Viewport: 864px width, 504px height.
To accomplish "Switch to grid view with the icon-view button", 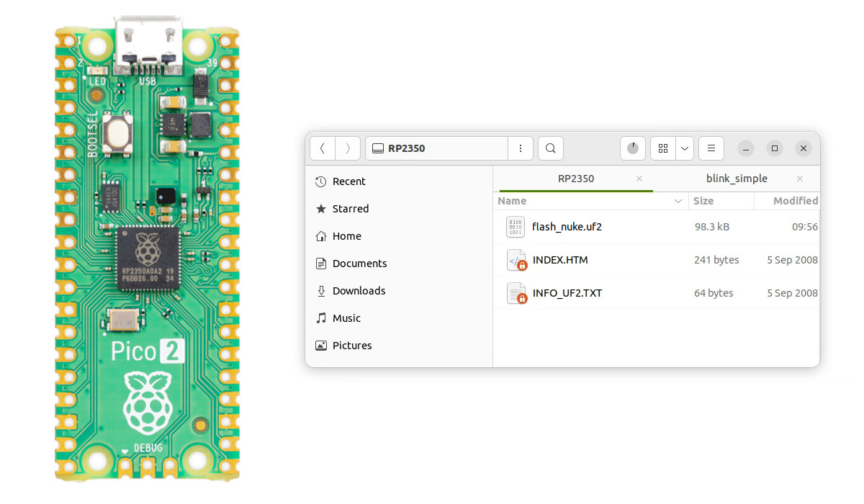I will point(663,148).
